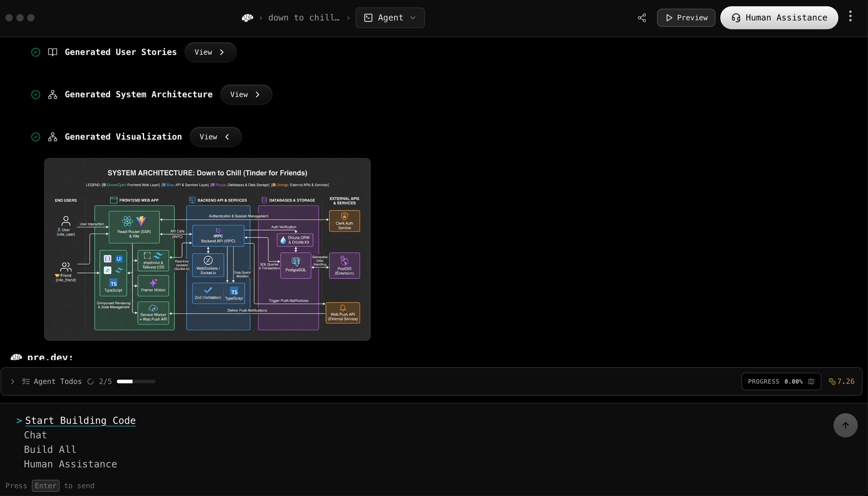Select the Chat option in list
This screenshot has width=868, height=496.
35,435
